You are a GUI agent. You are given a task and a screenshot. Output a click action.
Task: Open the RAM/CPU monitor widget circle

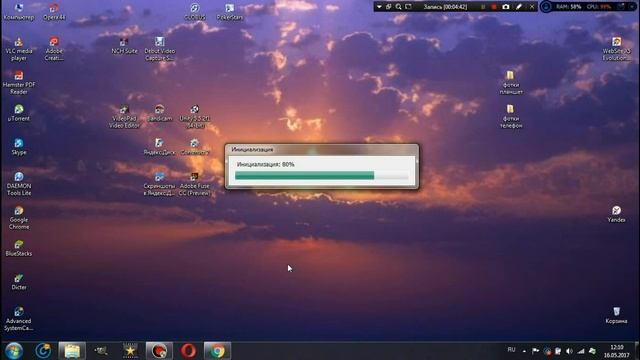(546, 7)
